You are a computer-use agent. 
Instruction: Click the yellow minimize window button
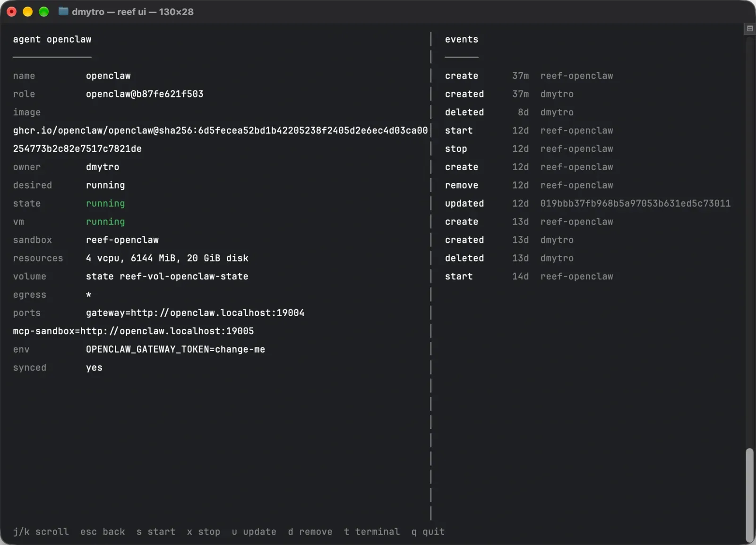[28, 12]
